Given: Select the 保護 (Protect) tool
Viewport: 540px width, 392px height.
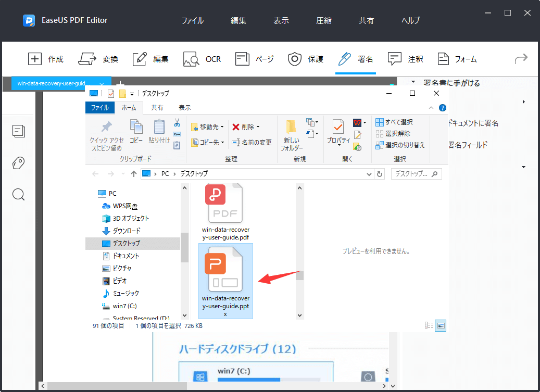Looking at the screenshot, I should coord(306,59).
